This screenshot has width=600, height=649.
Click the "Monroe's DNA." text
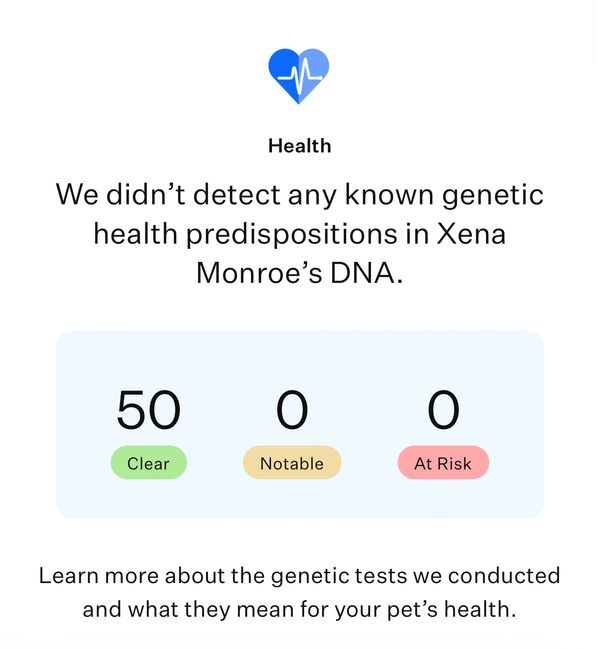300,274
